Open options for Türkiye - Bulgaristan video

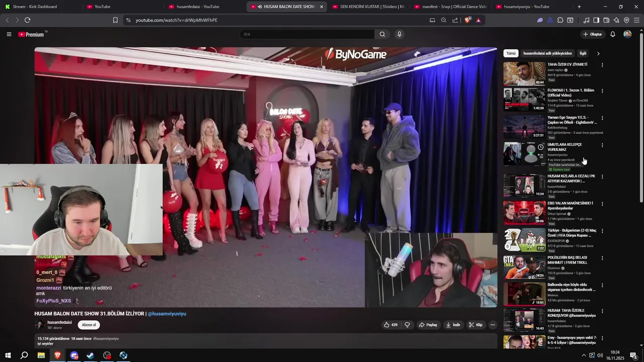(602, 231)
